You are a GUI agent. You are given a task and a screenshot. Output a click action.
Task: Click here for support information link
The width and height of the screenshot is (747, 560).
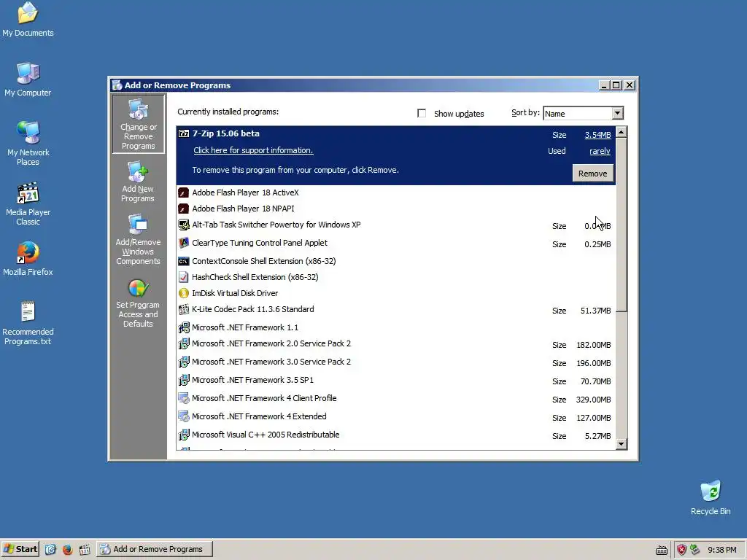coord(253,150)
